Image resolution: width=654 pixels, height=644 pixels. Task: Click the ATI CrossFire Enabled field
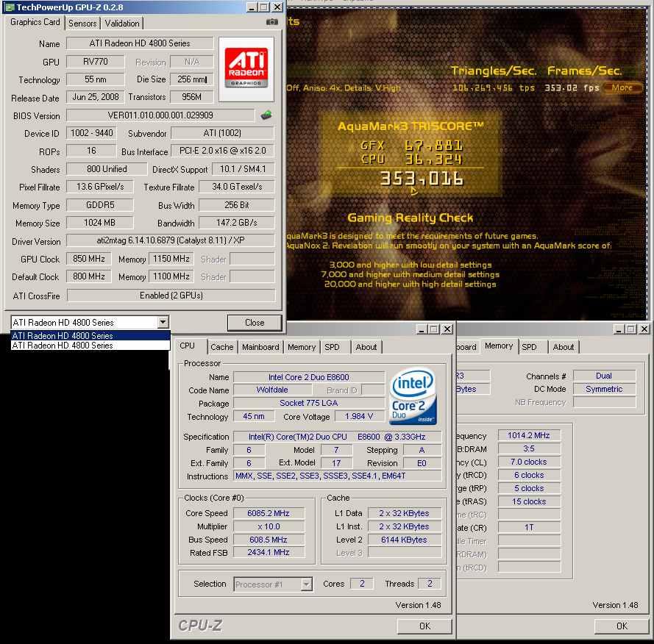(171, 296)
